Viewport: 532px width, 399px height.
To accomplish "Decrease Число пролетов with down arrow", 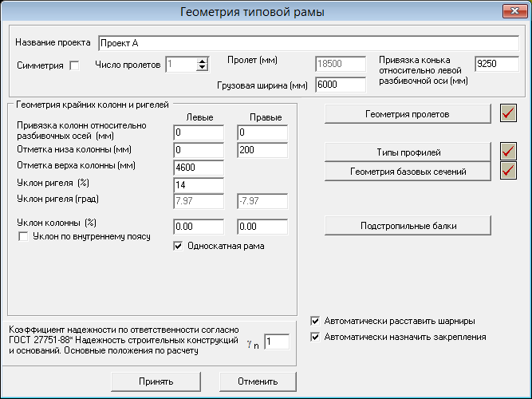I will pyautogui.click(x=203, y=68).
